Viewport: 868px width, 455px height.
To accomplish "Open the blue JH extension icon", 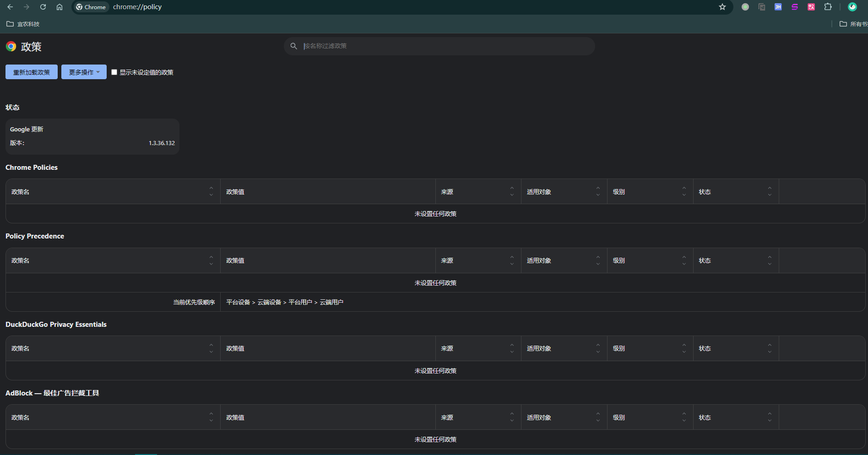I will [x=778, y=7].
